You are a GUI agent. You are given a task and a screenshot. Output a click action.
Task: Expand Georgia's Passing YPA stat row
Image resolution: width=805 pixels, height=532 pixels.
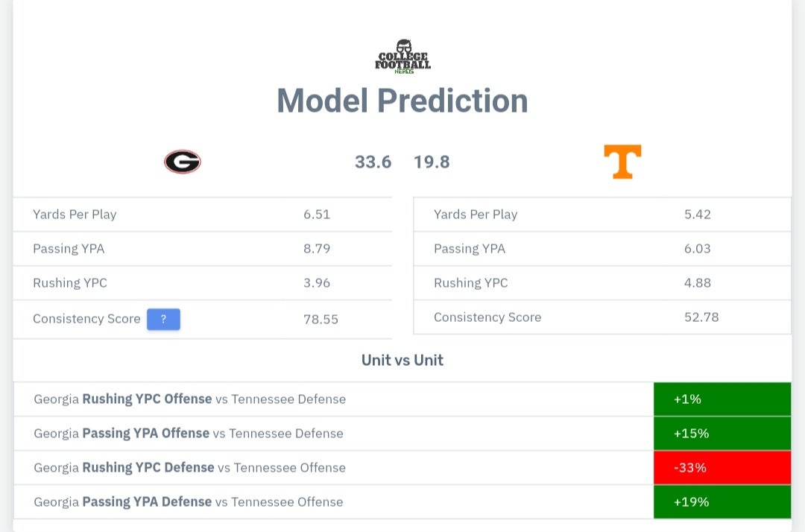coord(203,249)
